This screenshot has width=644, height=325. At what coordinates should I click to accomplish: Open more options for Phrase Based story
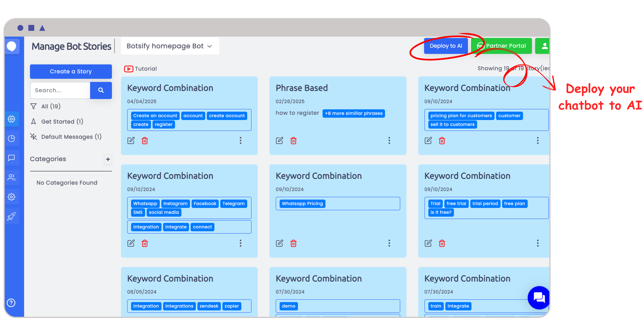pyautogui.click(x=389, y=141)
